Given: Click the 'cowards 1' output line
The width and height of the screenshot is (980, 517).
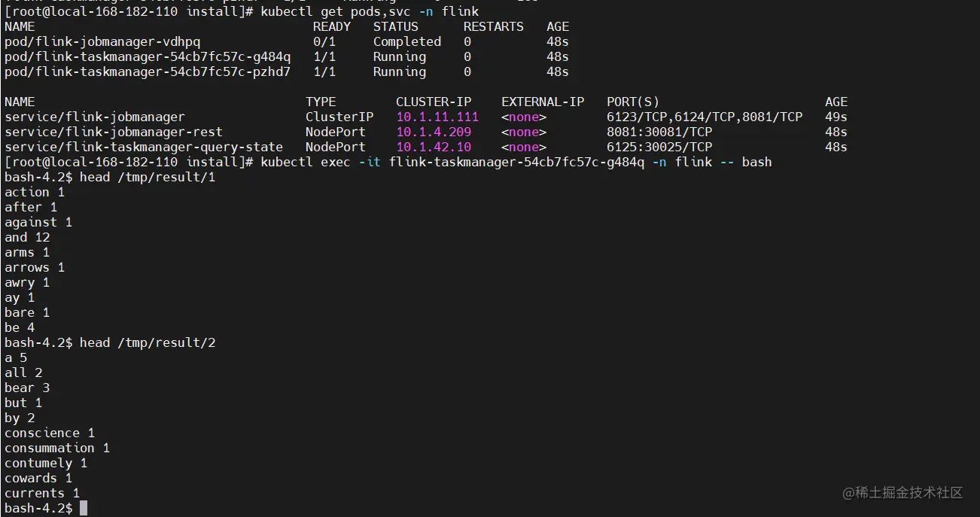Looking at the screenshot, I should pyautogui.click(x=38, y=479).
